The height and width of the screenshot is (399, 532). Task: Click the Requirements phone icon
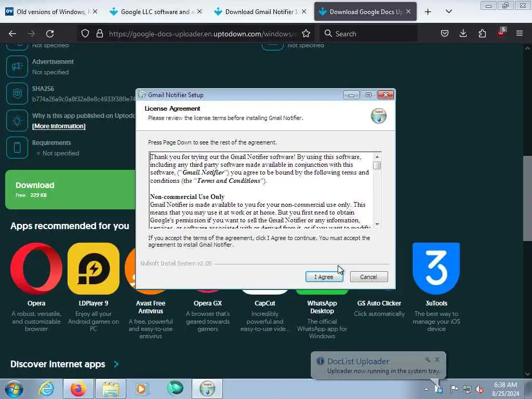pos(17,148)
